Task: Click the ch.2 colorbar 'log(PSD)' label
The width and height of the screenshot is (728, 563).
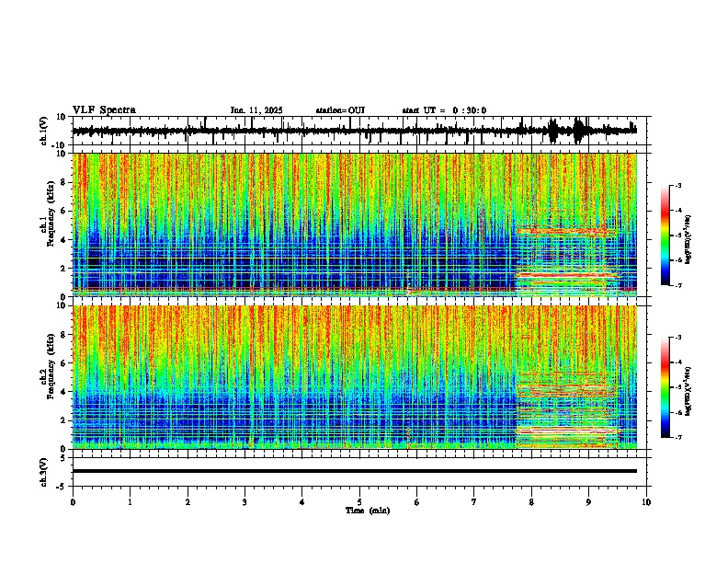Action: click(688, 391)
